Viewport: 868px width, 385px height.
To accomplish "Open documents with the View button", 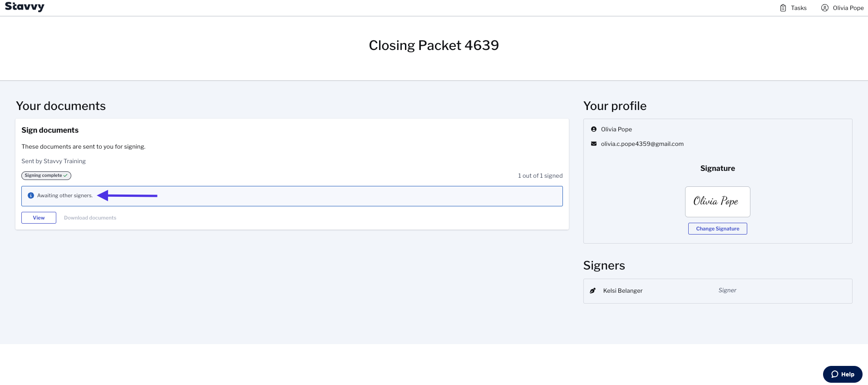I will click(x=39, y=218).
